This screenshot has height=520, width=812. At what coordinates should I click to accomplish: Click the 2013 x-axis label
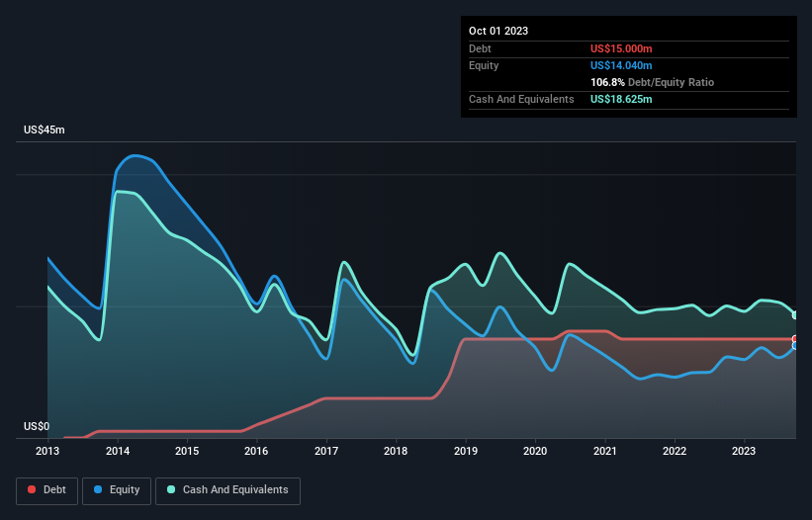(x=47, y=451)
